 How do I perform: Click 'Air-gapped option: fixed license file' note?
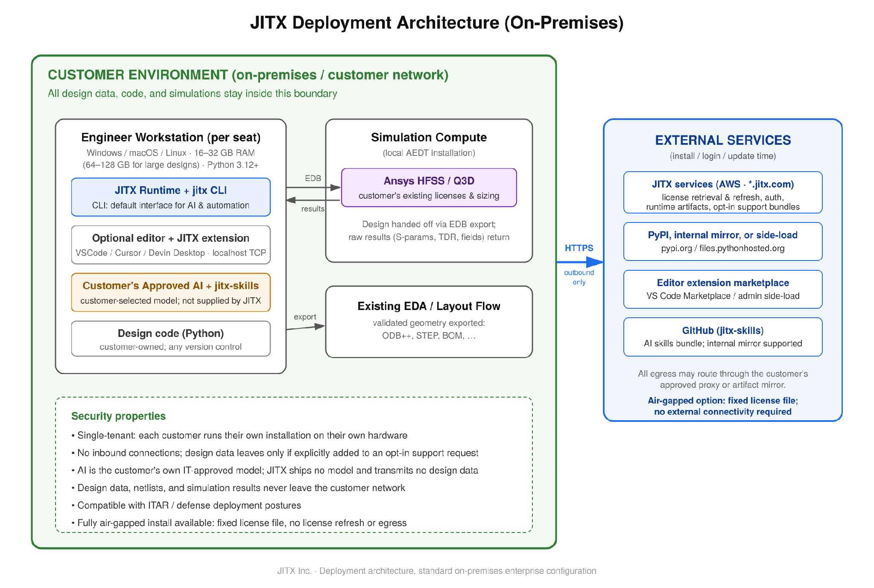[x=723, y=406]
